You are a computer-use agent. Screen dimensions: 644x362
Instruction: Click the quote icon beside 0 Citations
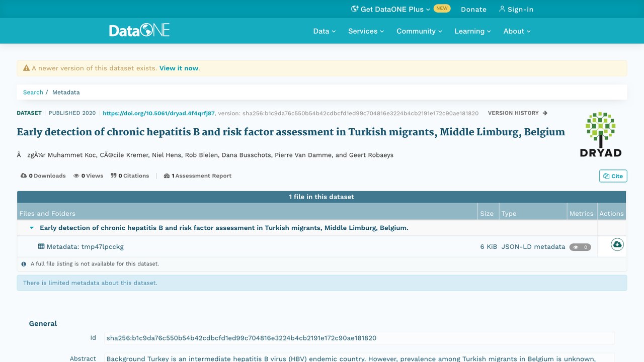point(114,175)
